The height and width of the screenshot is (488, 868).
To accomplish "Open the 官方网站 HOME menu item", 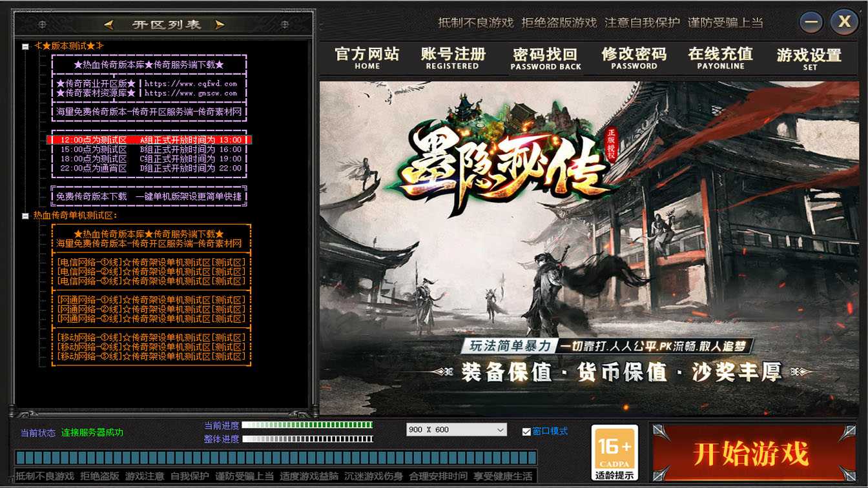I will click(367, 58).
